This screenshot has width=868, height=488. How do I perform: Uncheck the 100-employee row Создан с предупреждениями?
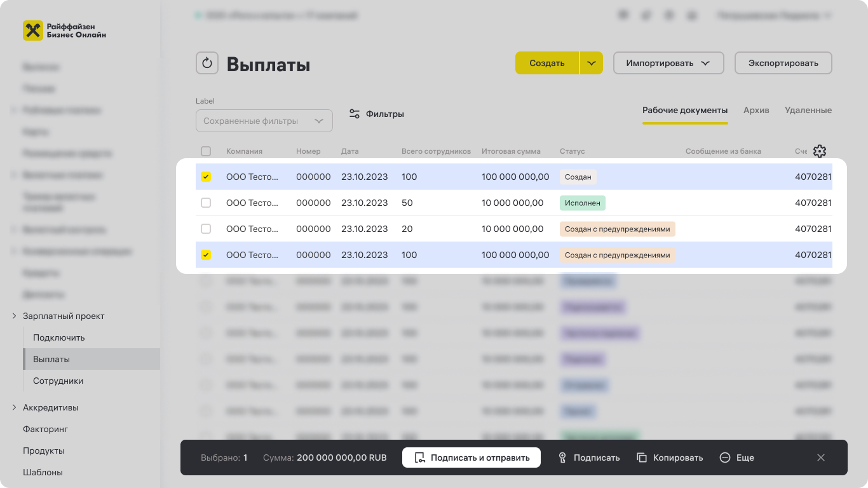pyautogui.click(x=206, y=255)
